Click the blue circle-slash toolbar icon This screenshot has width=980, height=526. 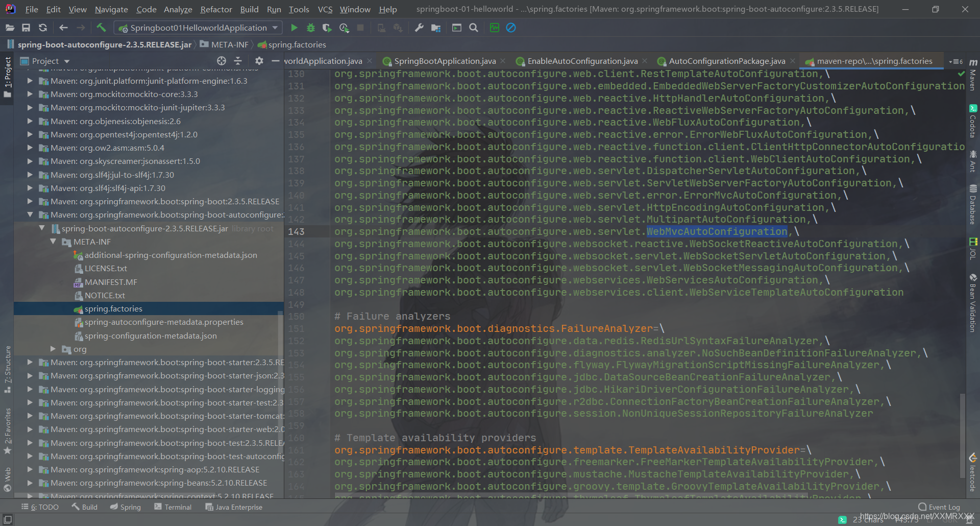point(511,28)
